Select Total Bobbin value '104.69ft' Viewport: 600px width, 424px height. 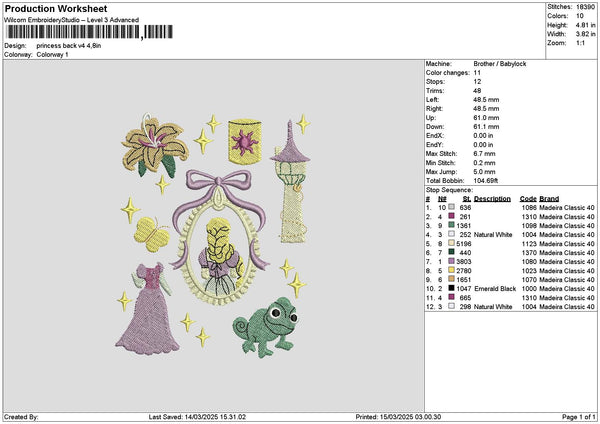tap(486, 181)
